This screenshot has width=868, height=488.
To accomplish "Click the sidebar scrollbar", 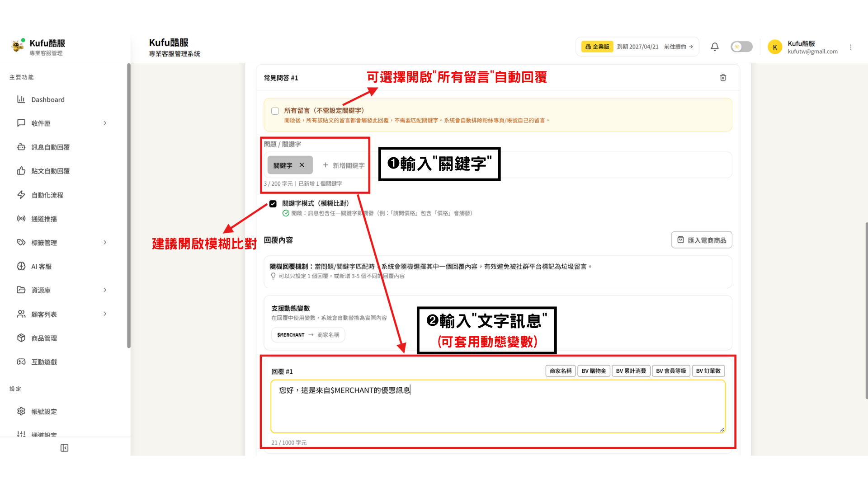I will tap(129, 206).
